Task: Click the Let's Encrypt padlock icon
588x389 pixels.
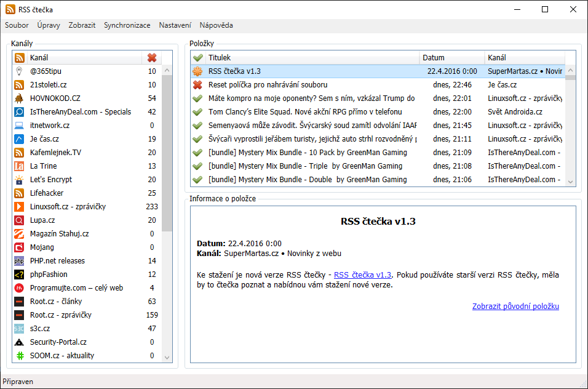Action: (x=19, y=180)
